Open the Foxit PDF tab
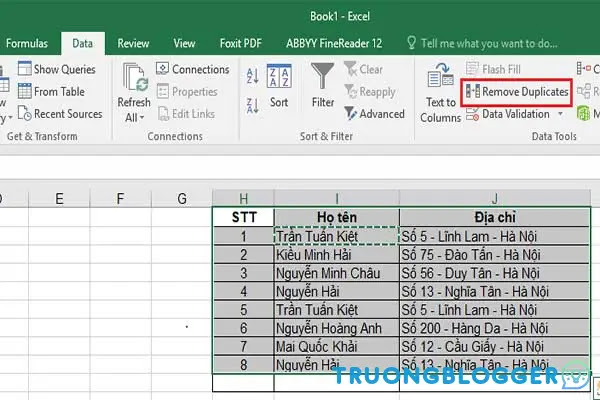 [241, 43]
